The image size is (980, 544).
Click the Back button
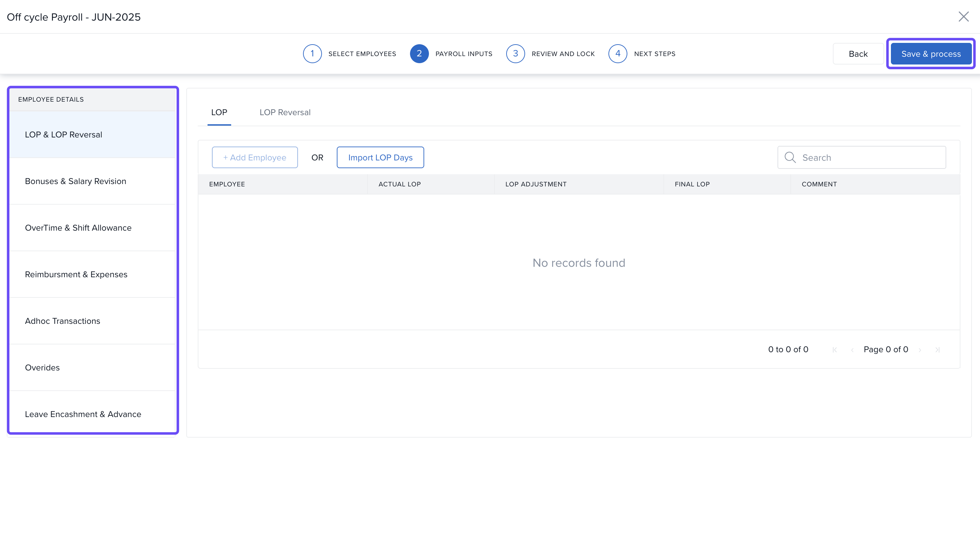pyautogui.click(x=858, y=54)
